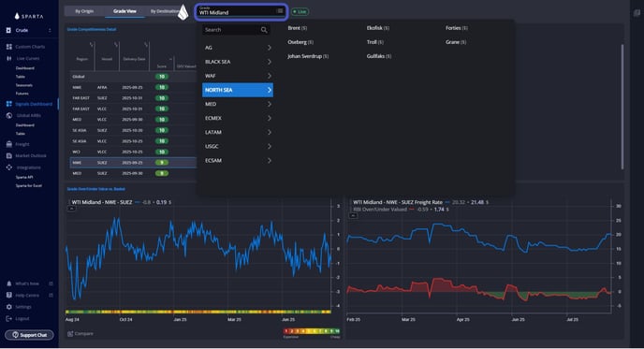Select the Signals Dashboard sidebar icon
Image resolution: width=644 pixels, height=349 pixels.
tap(9, 104)
